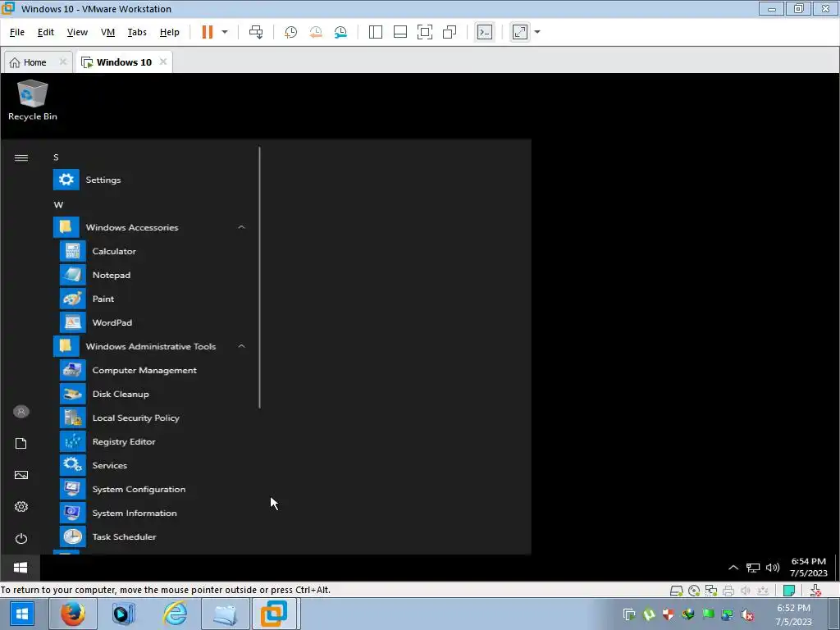The width and height of the screenshot is (840, 630).
Task: Open the File menu
Action: (x=17, y=32)
